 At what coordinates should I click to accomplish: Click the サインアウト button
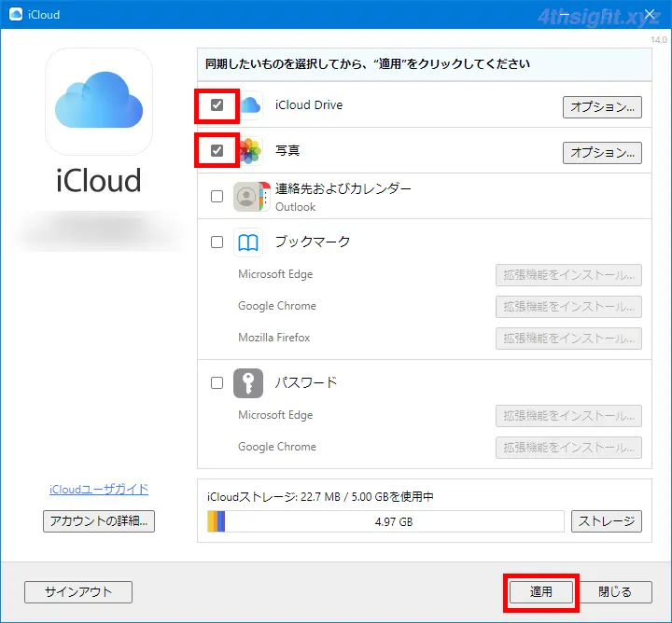pos(78,592)
